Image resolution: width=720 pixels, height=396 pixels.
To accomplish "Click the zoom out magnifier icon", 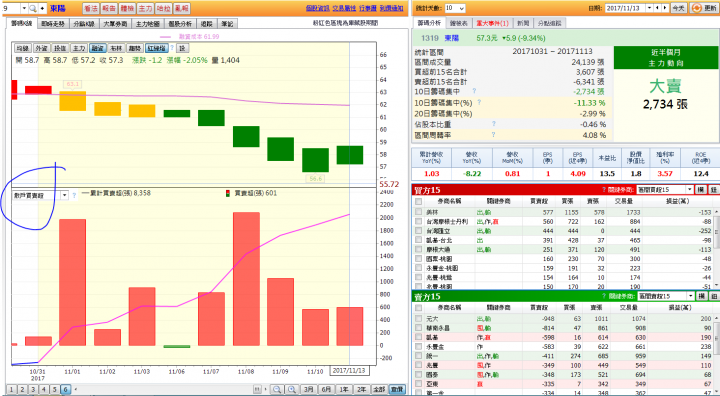I will pyautogui.click(x=277, y=390).
